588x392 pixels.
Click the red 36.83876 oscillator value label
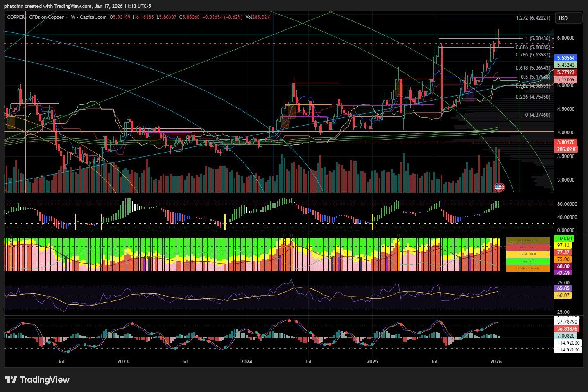(567, 329)
